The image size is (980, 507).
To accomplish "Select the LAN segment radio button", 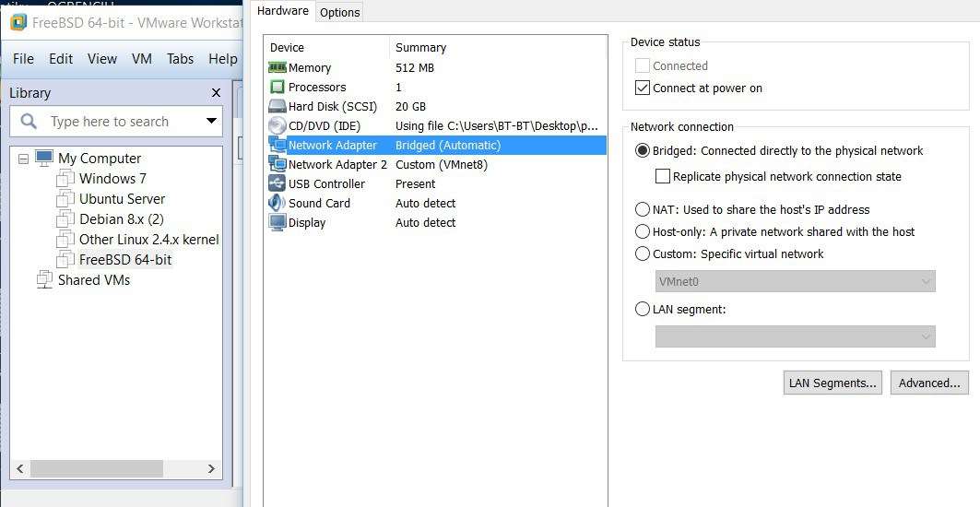I will pos(642,309).
